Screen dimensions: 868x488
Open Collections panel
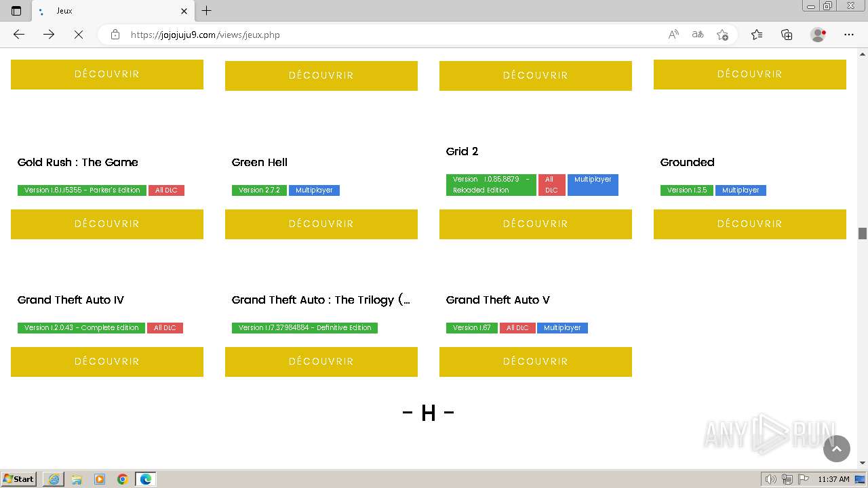click(x=787, y=35)
